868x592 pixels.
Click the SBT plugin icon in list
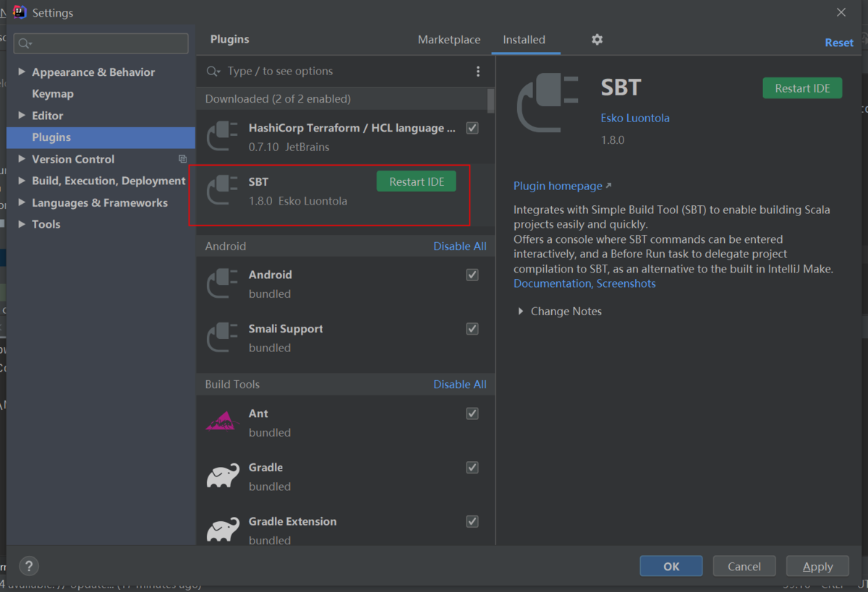tap(223, 190)
